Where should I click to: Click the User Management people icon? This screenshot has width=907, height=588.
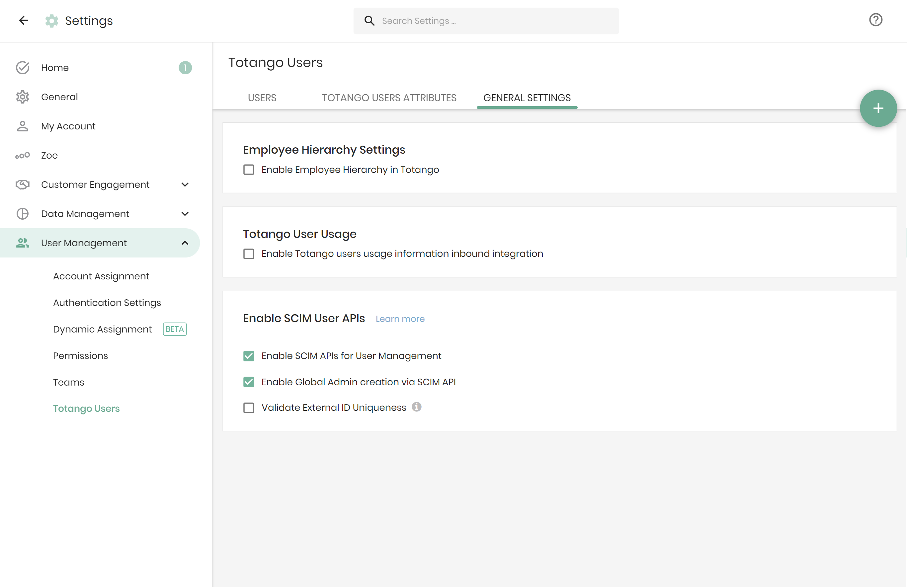pos(23,243)
